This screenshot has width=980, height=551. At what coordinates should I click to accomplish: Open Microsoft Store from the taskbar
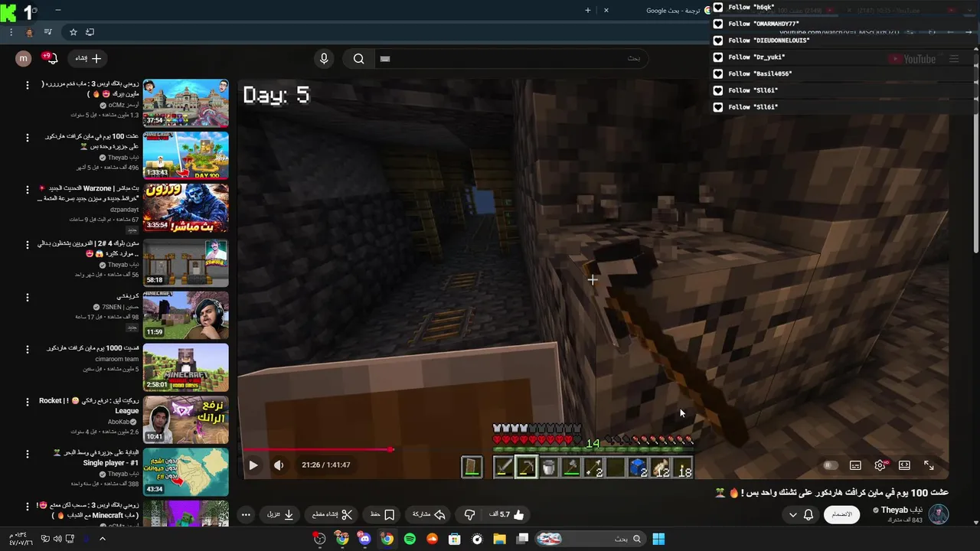point(455,539)
